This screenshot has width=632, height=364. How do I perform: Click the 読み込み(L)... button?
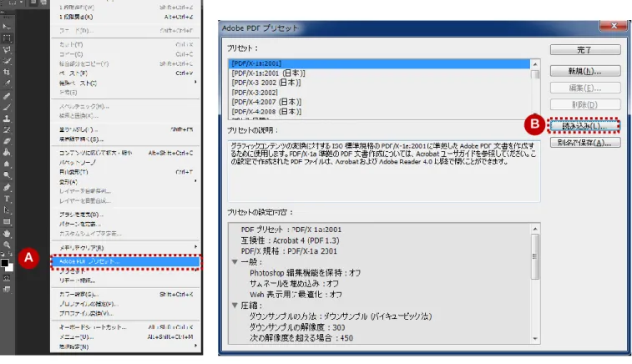coord(584,126)
